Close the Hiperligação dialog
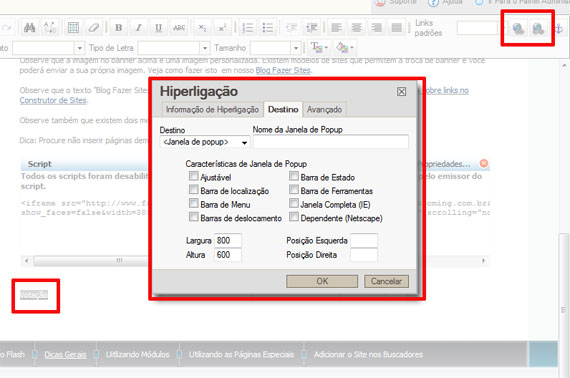This screenshot has height=378, width=570. click(x=401, y=92)
